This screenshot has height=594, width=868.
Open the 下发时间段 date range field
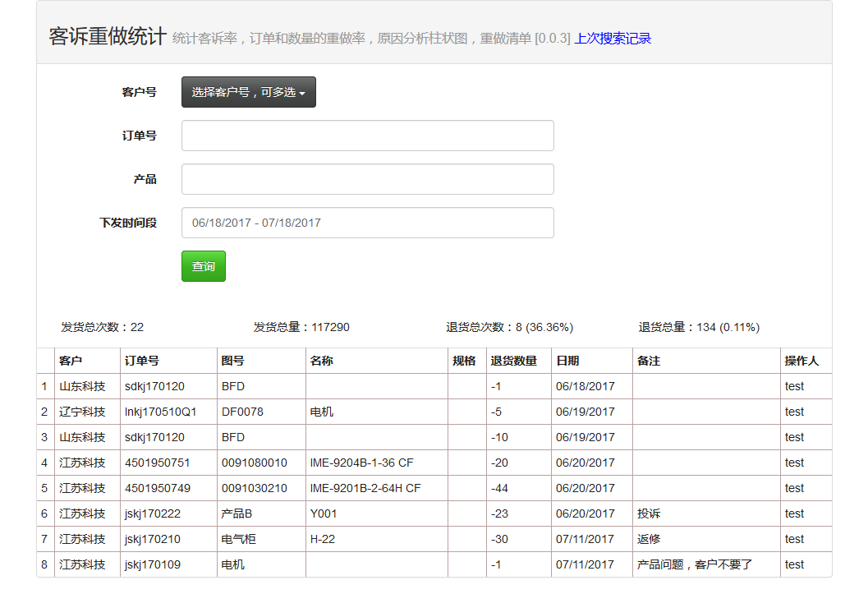click(x=367, y=223)
